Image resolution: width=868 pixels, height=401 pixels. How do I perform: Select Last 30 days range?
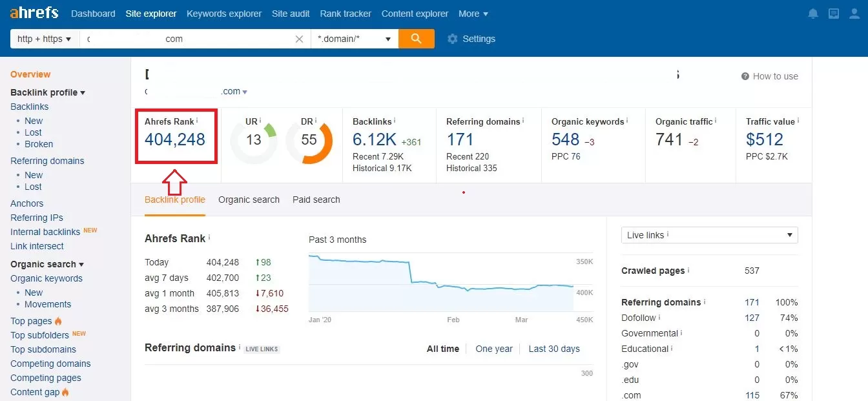coord(554,349)
